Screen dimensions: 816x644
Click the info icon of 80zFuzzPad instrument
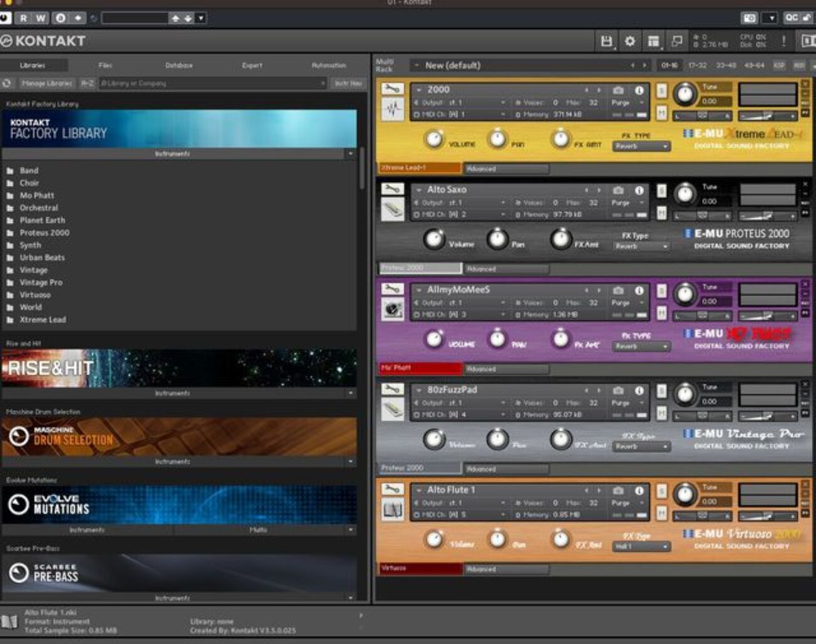639,390
